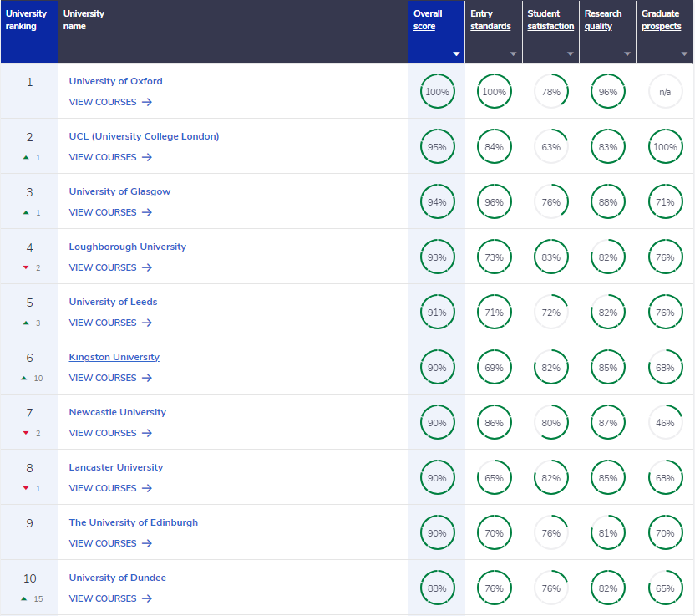Image resolution: width=695 pixels, height=616 pixels.
Task: Click the sort arrow under Research quality
Action: (x=627, y=54)
